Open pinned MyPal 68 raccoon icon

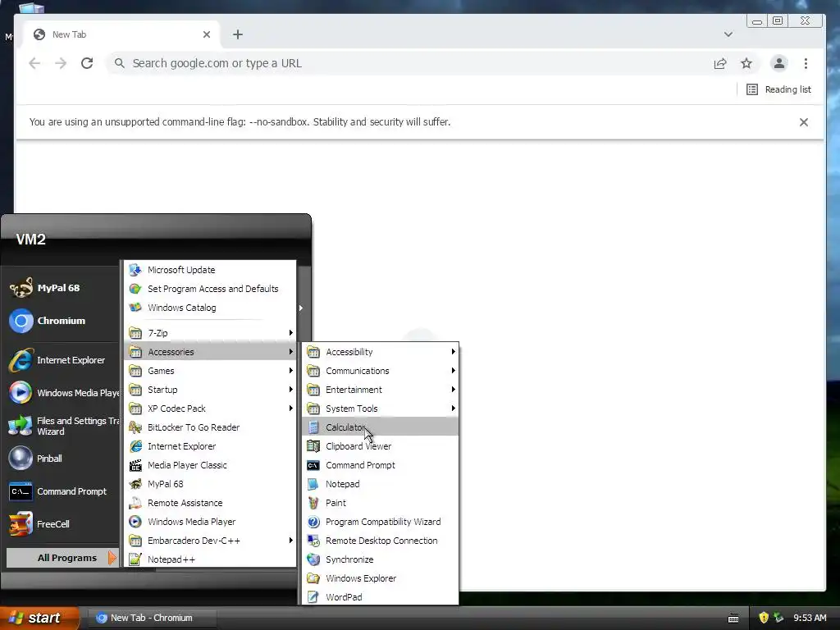[x=21, y=288]
